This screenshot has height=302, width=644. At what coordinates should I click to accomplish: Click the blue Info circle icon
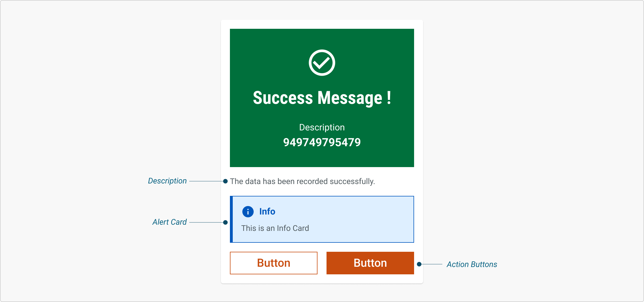click(x=248, y=211)
